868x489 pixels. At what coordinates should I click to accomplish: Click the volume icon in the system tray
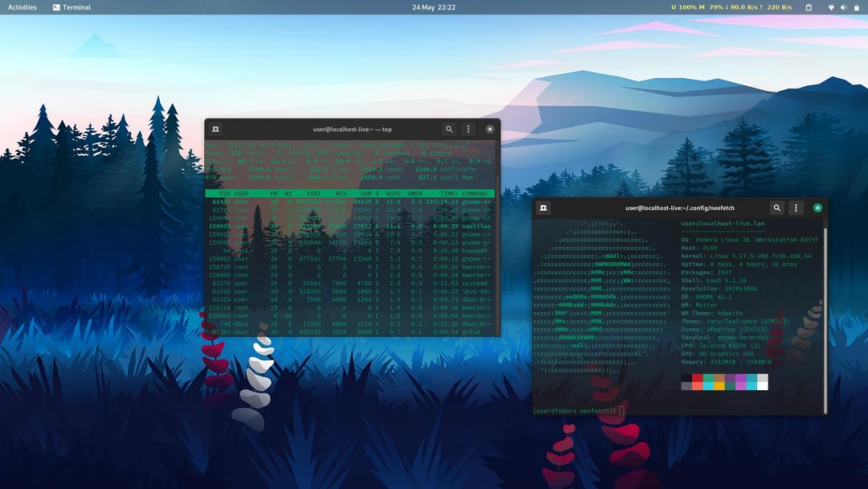843,7
